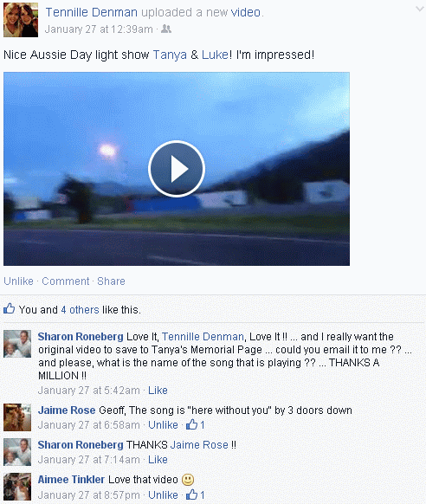The image size is (426, 504).
Task: Open Tanya's tagged profile link
Action: coord(170,55)
